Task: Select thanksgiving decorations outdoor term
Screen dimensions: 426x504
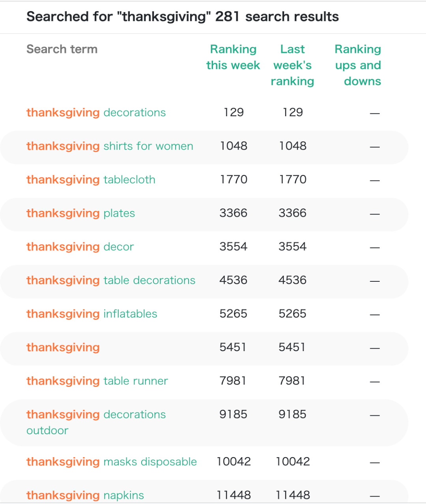Action: coord(96,415)
